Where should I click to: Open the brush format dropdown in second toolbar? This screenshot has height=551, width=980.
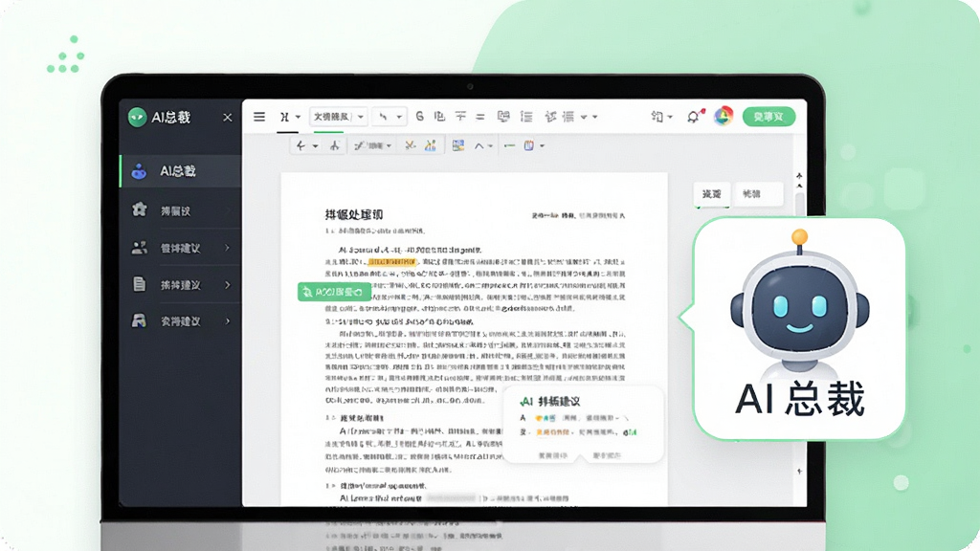point(372,146)
